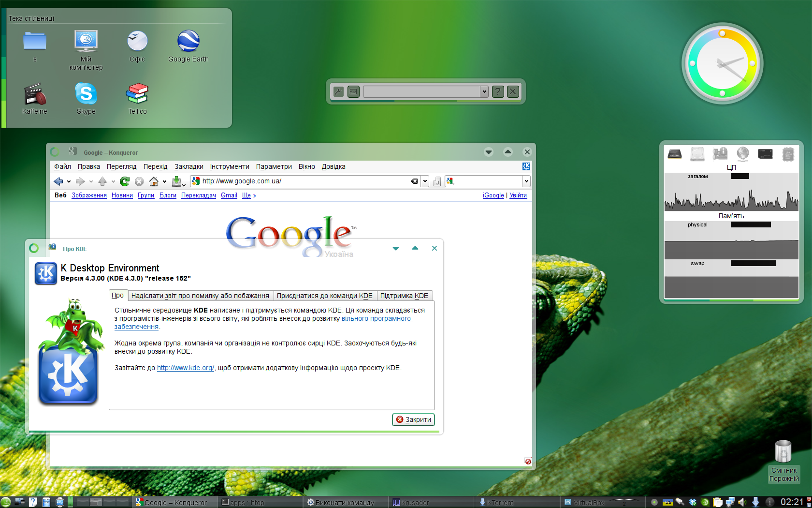Go back with Konqueror's blue Back arrow
This screenshot has height=508, width=812.
[58, 181]
